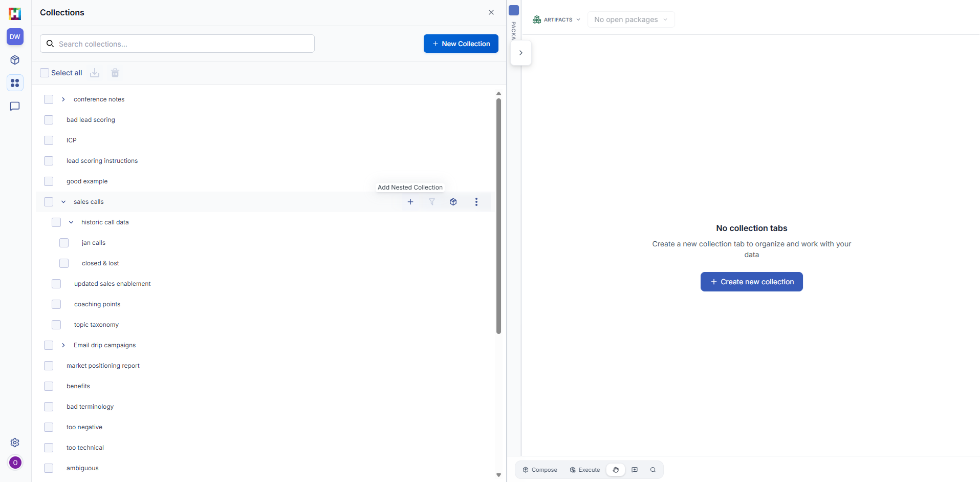Expand the conference notes collection
This screenshot has height=482, width=980.
point(63,99)
